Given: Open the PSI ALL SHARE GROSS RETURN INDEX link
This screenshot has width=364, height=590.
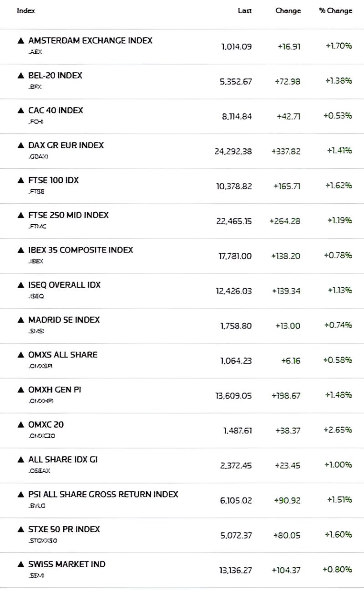Looking at the screenshot, I should point(103,494).
